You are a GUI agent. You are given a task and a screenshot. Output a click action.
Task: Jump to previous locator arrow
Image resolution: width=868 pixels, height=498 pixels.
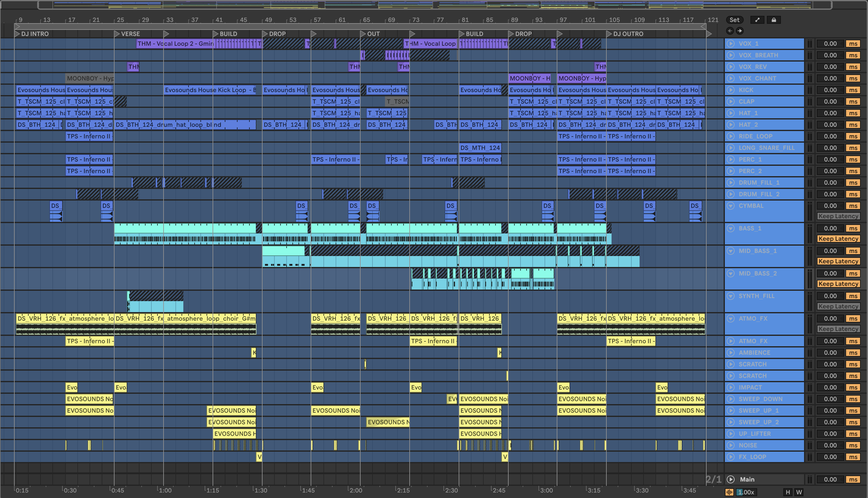click(730, 31)
